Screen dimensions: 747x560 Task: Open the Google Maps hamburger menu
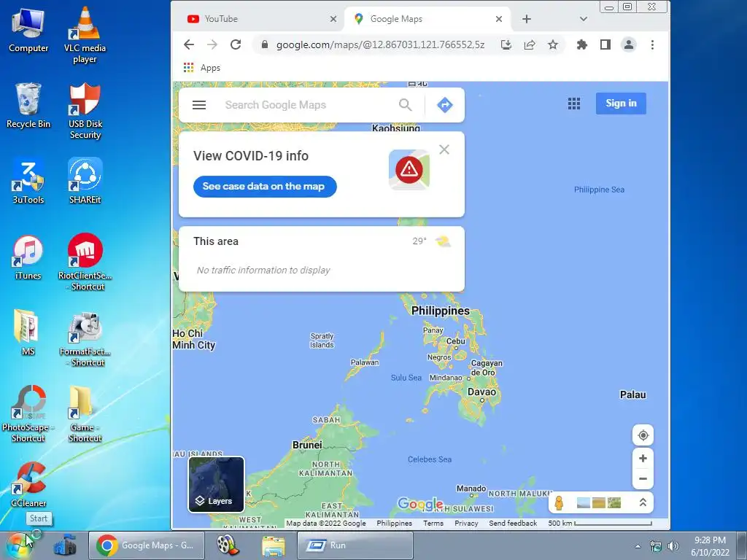(x=199, y=105)
